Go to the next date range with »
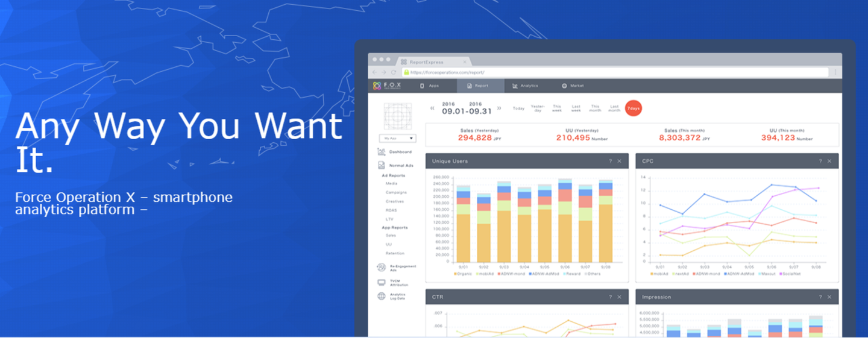This screenshot has height=349, width=868. (x=499, y=108)
